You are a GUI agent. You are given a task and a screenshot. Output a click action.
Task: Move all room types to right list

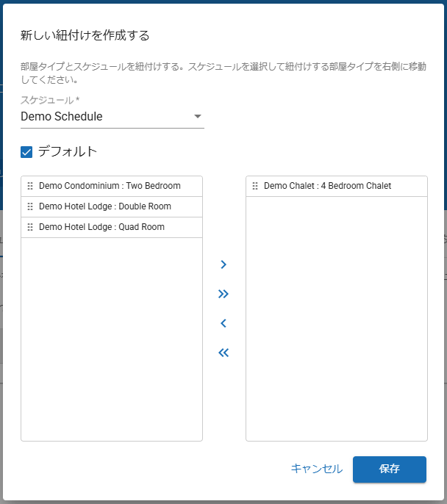(x=223, y=294)
